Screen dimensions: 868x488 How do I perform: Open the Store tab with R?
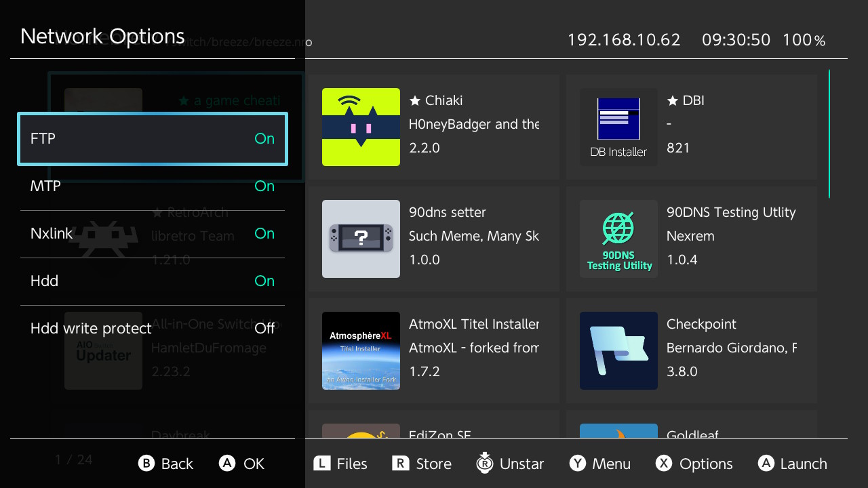(422, 464)
